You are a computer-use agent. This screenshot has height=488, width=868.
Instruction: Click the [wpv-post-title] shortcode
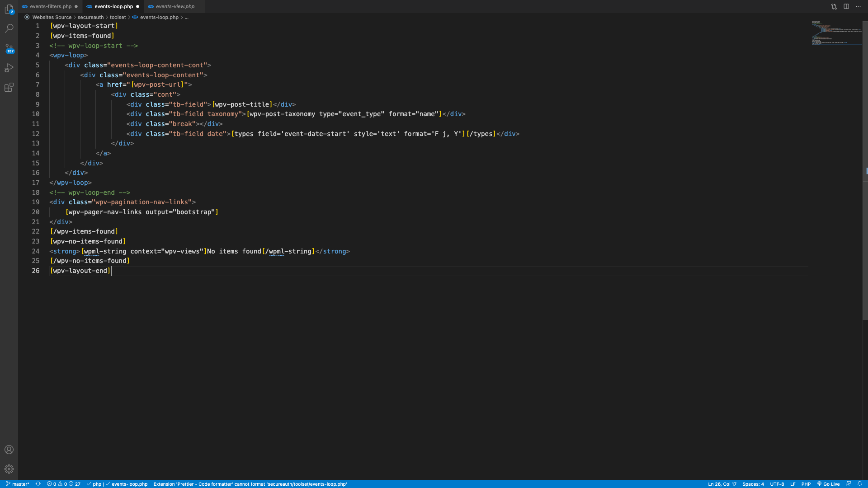click(242, 104)
